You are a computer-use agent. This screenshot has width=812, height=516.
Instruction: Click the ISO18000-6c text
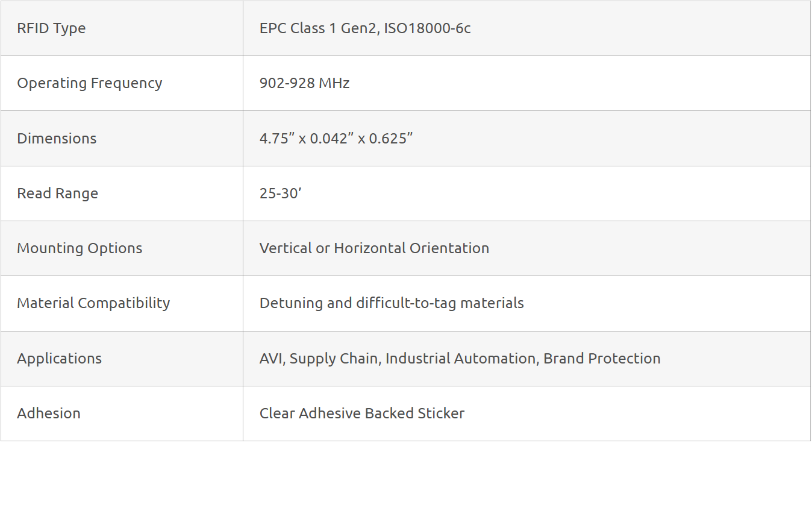[x=428, y=28]
